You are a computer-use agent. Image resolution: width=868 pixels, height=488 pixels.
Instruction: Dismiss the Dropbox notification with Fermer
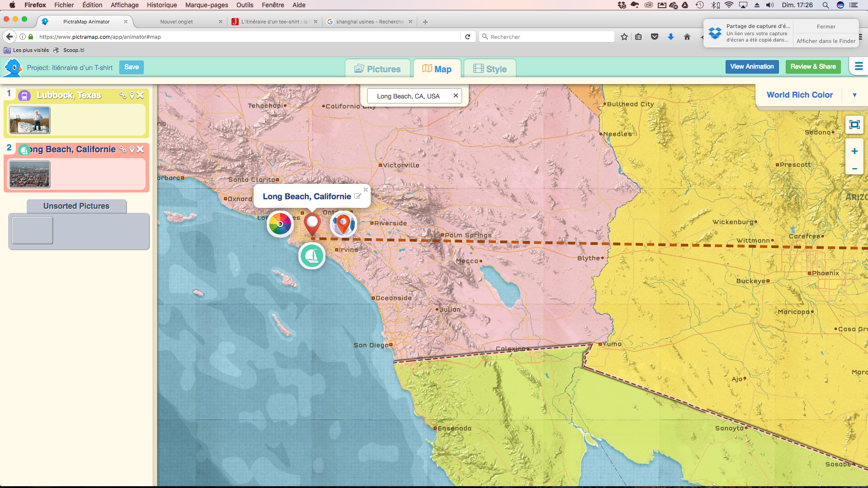coord(826,27)
